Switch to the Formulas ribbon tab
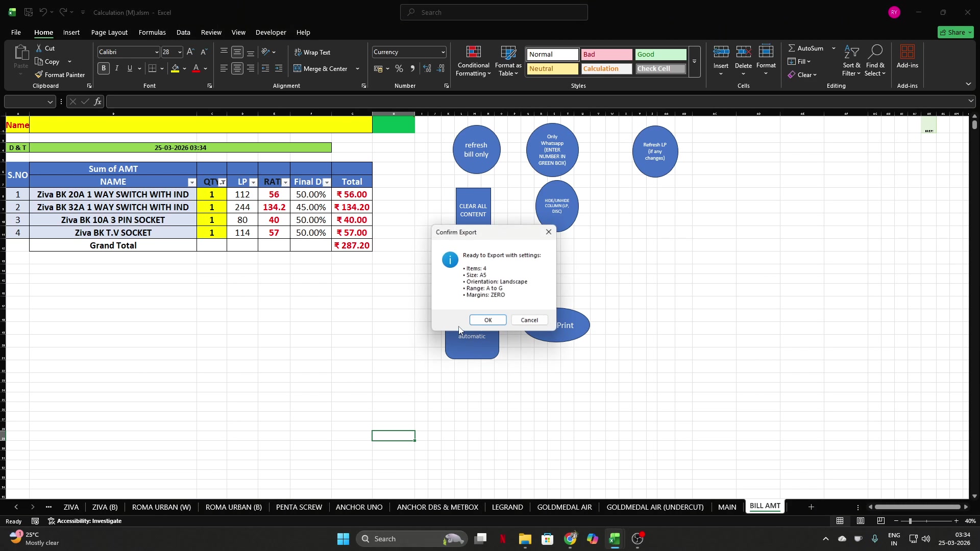Screen dimensions: 980x551 152,32
